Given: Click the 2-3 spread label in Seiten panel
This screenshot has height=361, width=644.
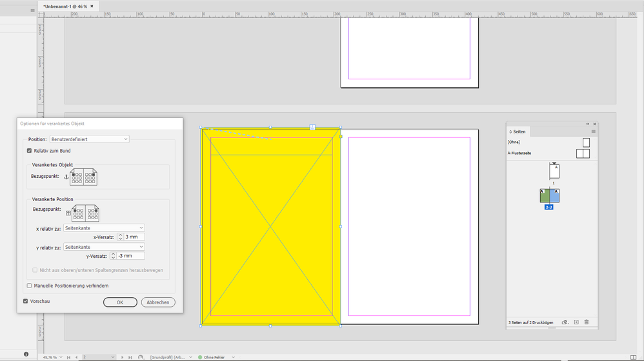Looking at the screenshot, I should (x=549, y=207).
